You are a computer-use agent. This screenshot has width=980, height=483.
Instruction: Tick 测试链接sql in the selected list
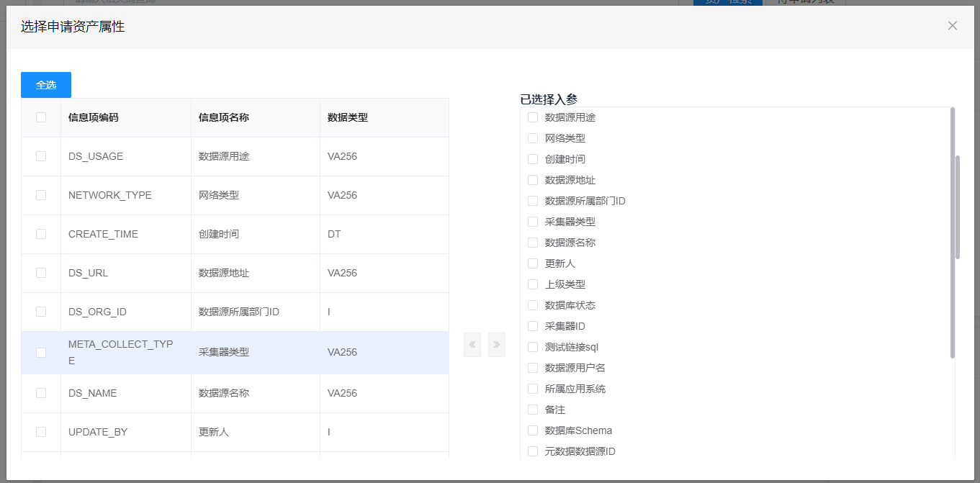tap(533, 347)
